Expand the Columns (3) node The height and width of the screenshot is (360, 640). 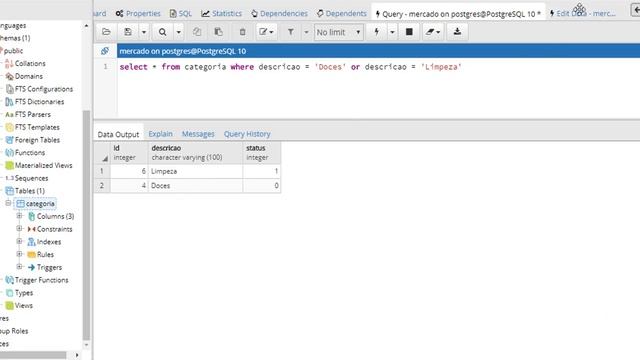[x=19, y=216]
